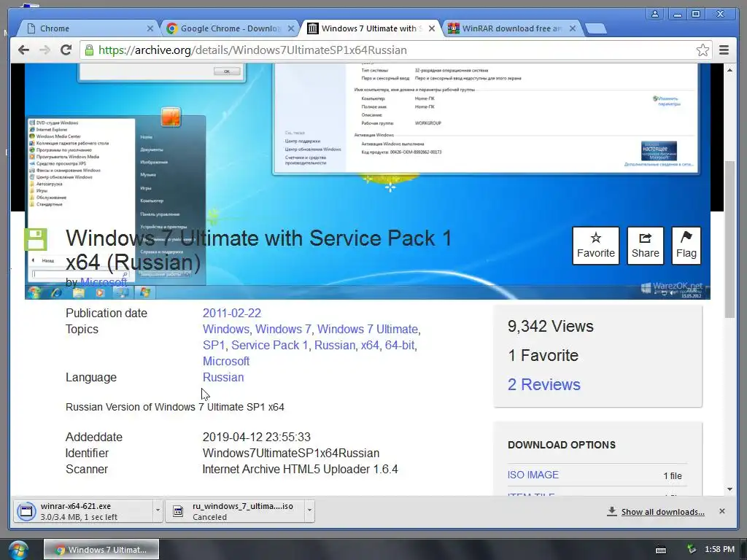Click the Windows7UltimateSP1x64Russian identifier text
747x560 pixels.
pyautogui.click(x=290, y=453)
